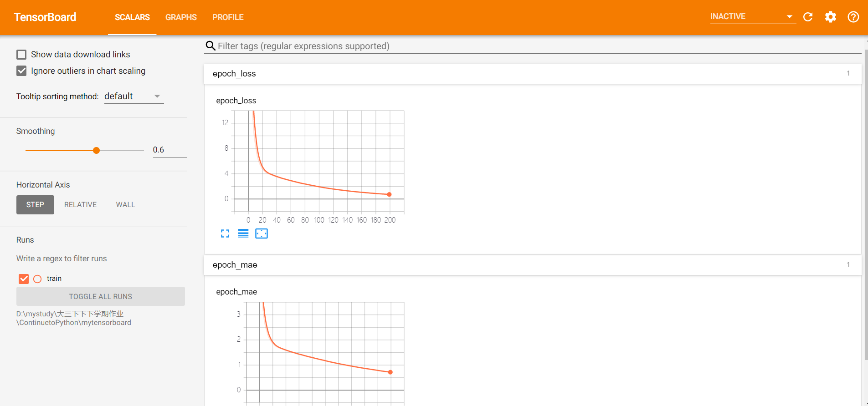Click the filter tags search magnifier icon
Image resolution: width=868 pixels, height=406 pixels.
[x=211, y=46]
